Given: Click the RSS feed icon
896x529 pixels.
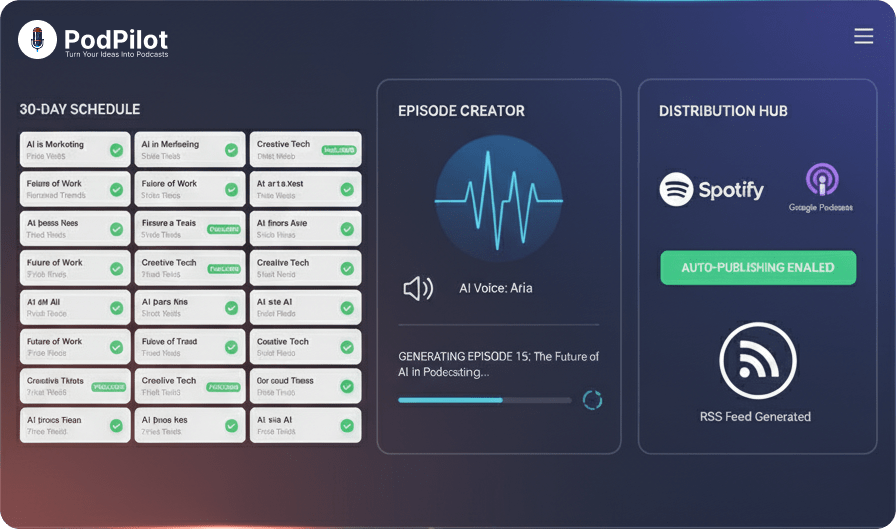Looking at the screenshot, I should point(757,361).
